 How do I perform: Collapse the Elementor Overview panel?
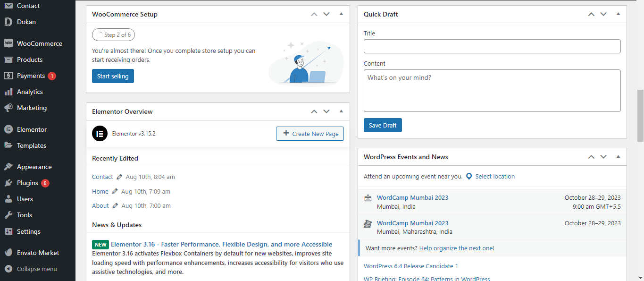coord(341,111)
